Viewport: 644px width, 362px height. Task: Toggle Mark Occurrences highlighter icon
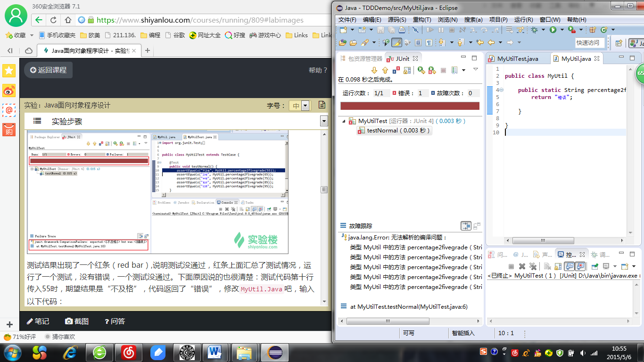(397, 42)
